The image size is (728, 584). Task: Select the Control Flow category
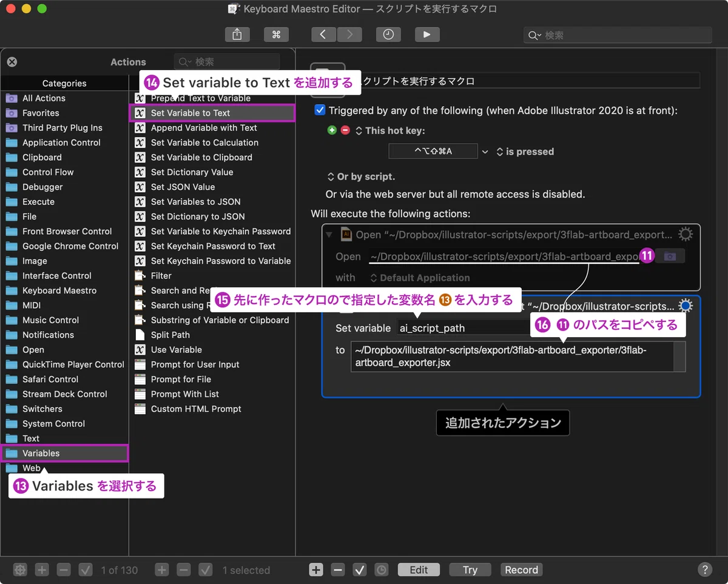[x=64, y=172]
